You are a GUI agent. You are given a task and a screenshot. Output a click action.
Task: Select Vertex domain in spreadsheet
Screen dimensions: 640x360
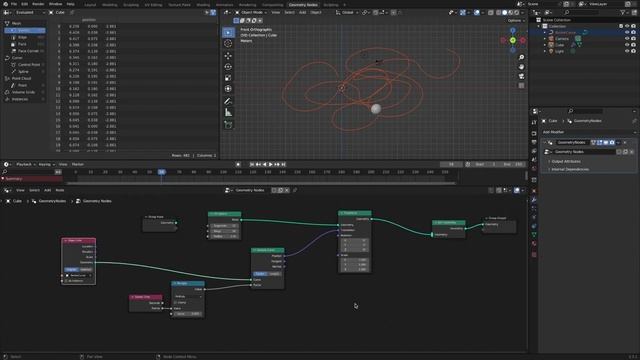coord(25,31)
